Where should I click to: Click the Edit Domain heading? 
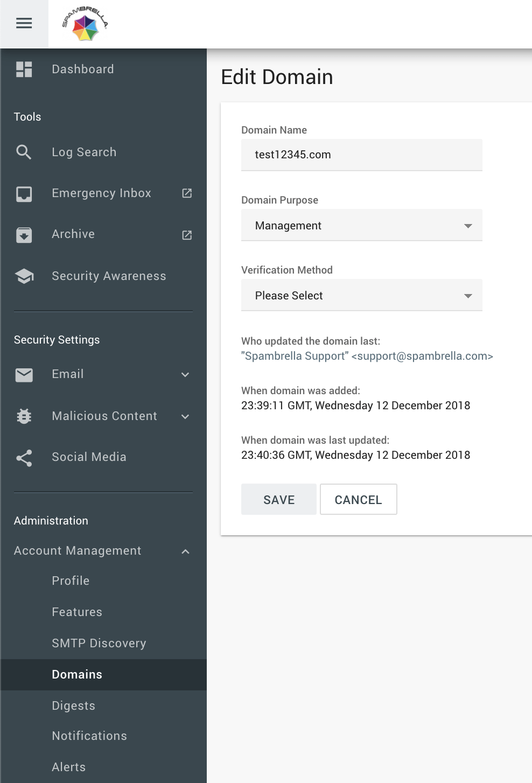[277, 77]
